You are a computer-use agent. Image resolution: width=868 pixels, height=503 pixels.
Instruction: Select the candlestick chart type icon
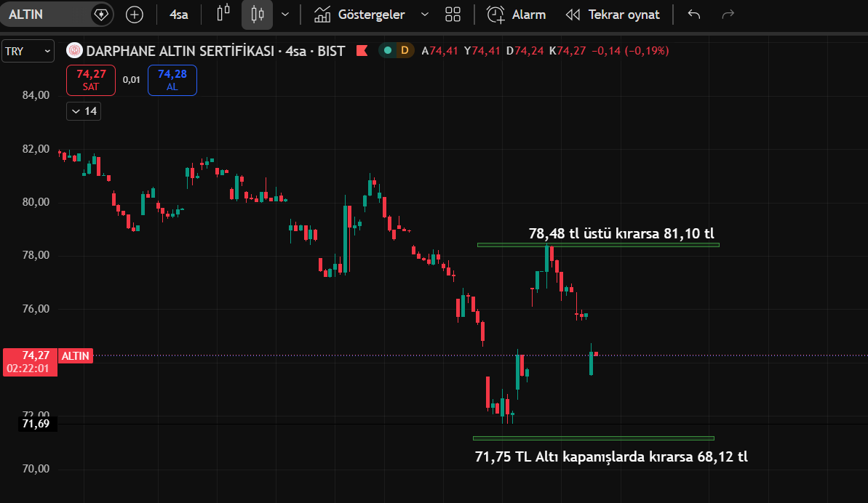[x=258, y=15]
